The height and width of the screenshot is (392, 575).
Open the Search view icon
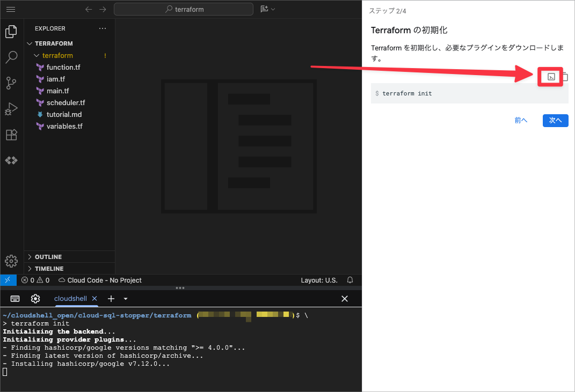pyautogui.click(x=11, y=57)
